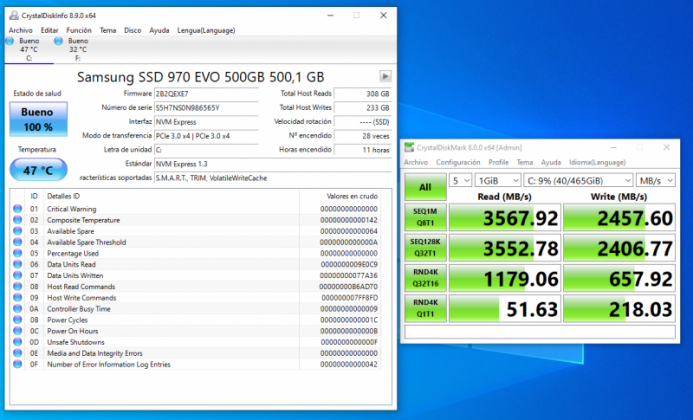The height and width of the screenshot is (420, 693).
Task: Click status orb for Composite Temperature row
Action: click(x=18, y=220)
